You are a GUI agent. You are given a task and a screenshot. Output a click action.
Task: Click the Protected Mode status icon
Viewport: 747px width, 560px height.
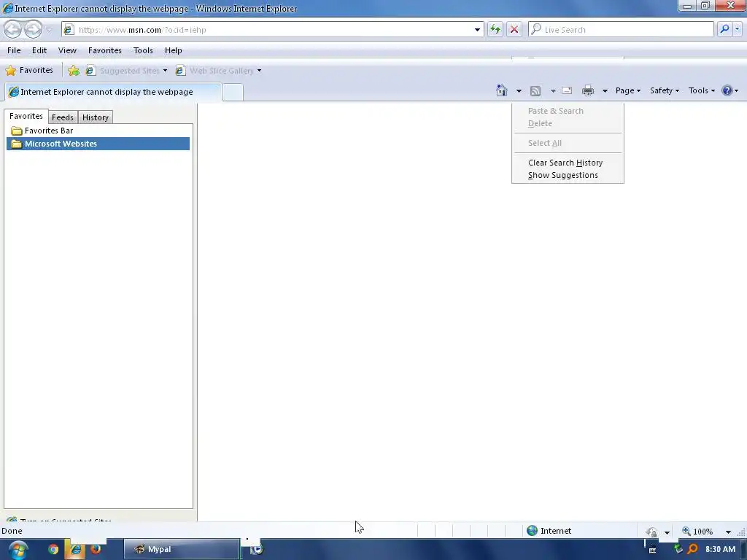(x=651, y=532)
